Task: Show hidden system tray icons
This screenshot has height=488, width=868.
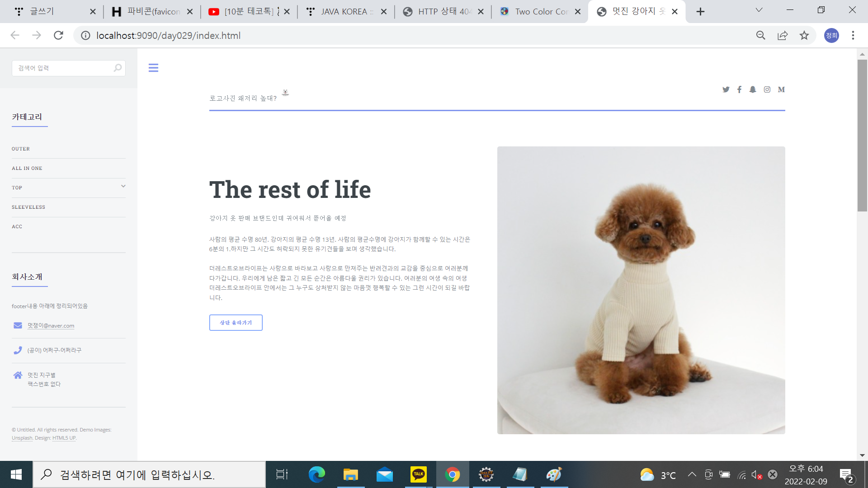Action: click(692, 474)
